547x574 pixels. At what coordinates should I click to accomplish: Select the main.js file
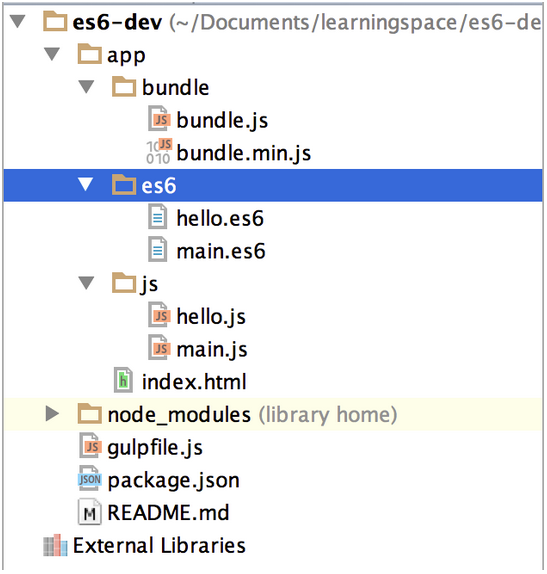tap(212, 349)
